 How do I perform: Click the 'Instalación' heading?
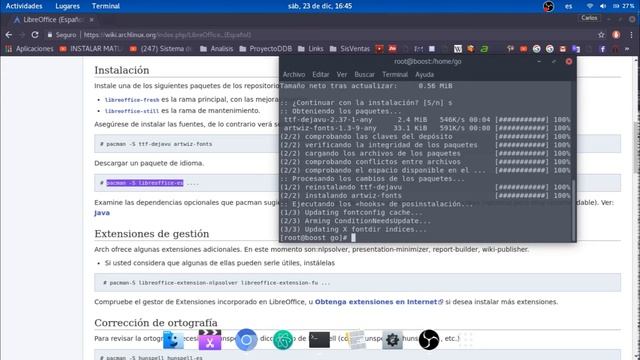point(122,70)
